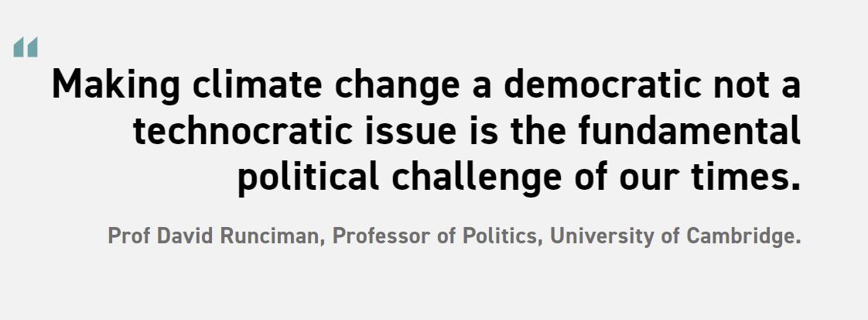The width and height of the screenshot is (868, 320).
Task: Click the word "political" on the third line
Action: pos(309,178)
